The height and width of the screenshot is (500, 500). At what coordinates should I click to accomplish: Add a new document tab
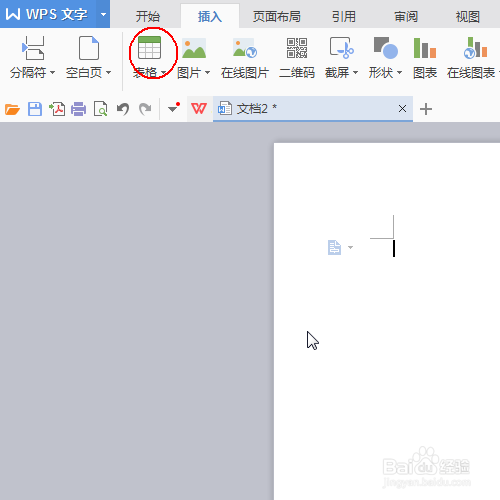426,109
